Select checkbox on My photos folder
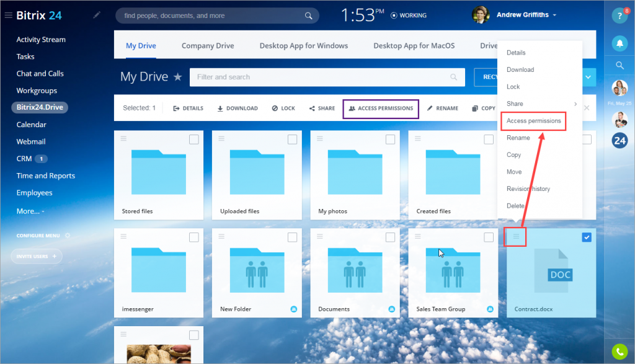Image resolution: width=635 pixels, height=364 pixels. pyautogui.click(x=391, y=140)
